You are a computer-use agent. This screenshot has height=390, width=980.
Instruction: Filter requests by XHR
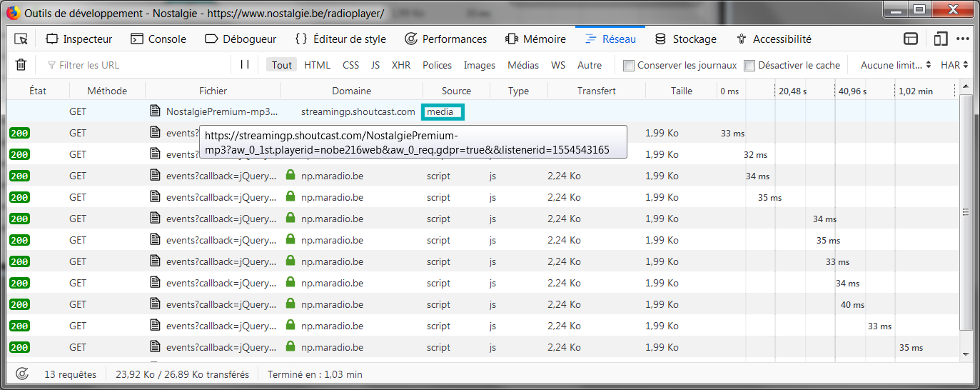pyautogui.click(x=401, y=65)
